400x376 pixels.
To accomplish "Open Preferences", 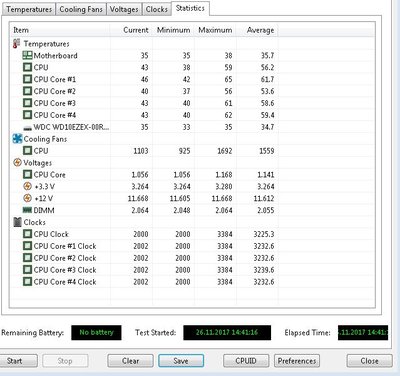I will click(x=297, y=361).
